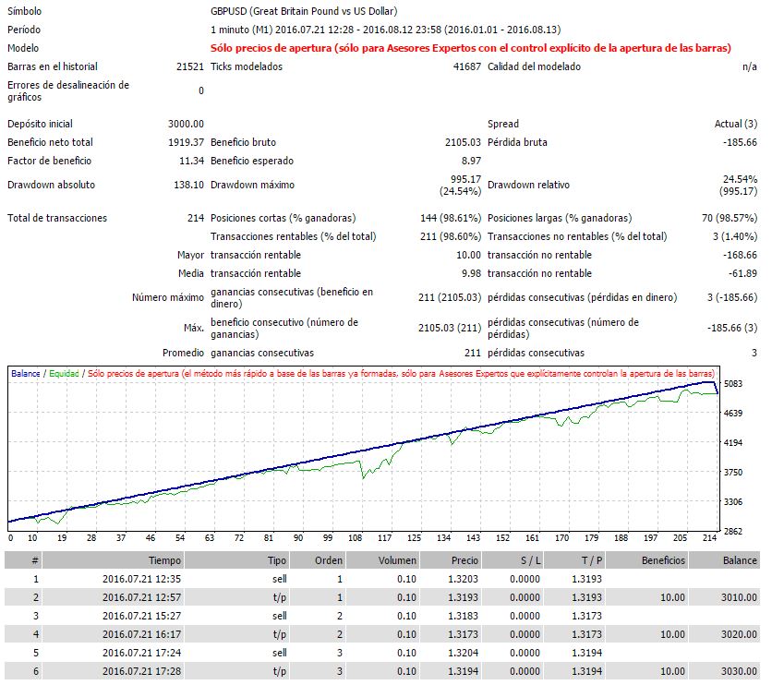Select the 11.34 profit factor value

point(191,161)
